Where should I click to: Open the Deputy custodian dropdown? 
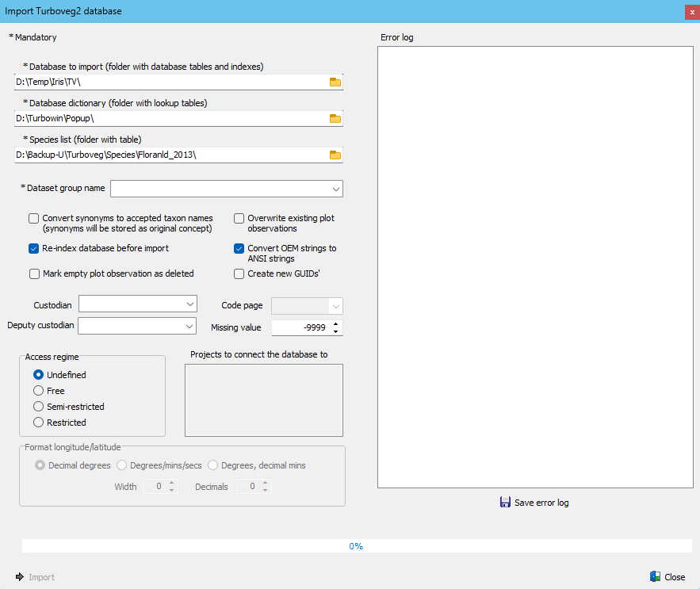(189, 326)
